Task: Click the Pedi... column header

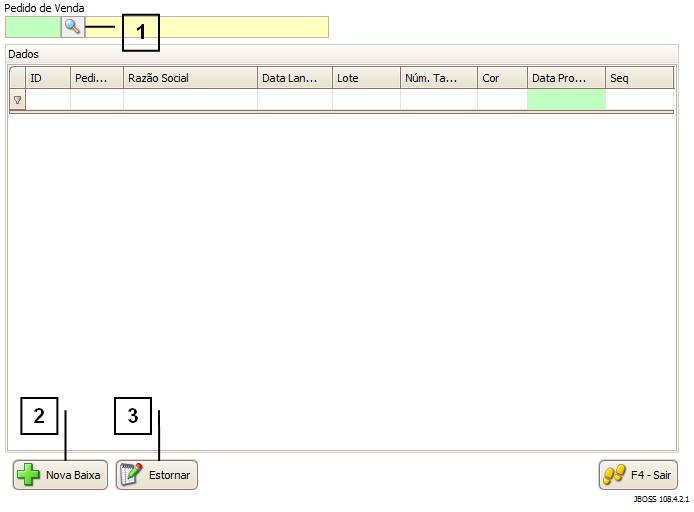Action: (x=97, y=78)
